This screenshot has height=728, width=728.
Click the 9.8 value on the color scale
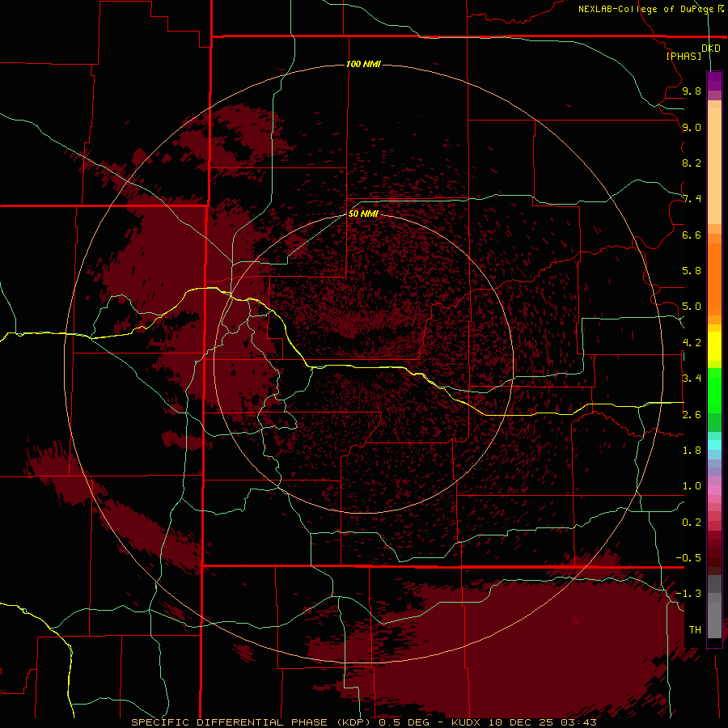tap(692, 91)
